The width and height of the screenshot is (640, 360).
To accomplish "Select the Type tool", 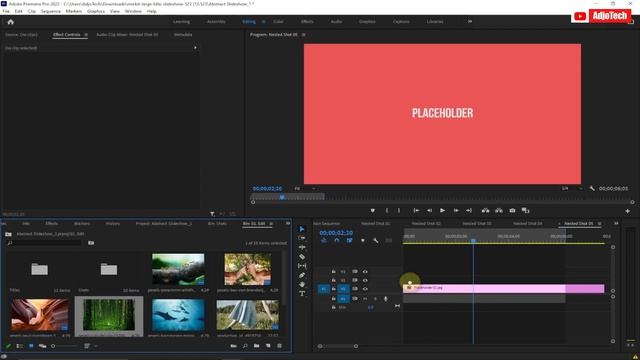I will click(x=302, y=293).
